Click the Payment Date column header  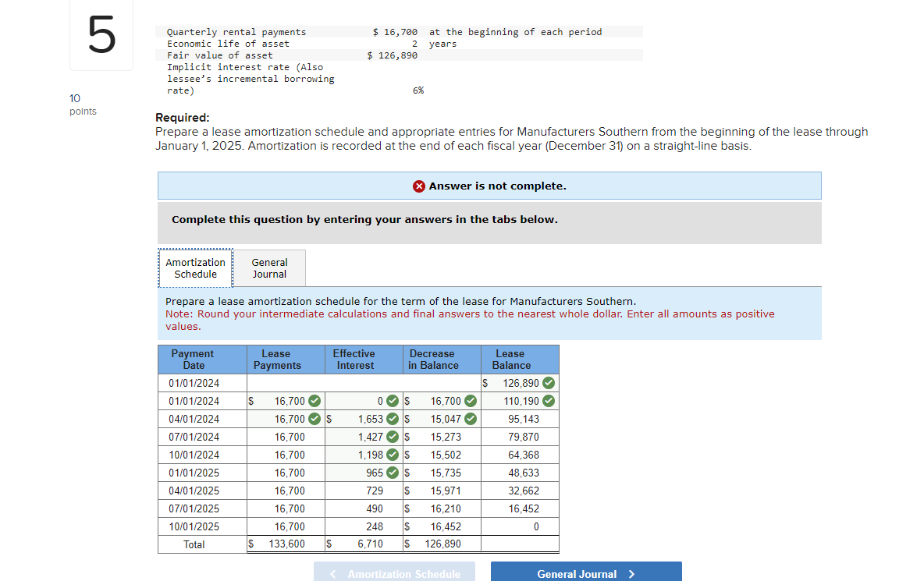(202, 360)
